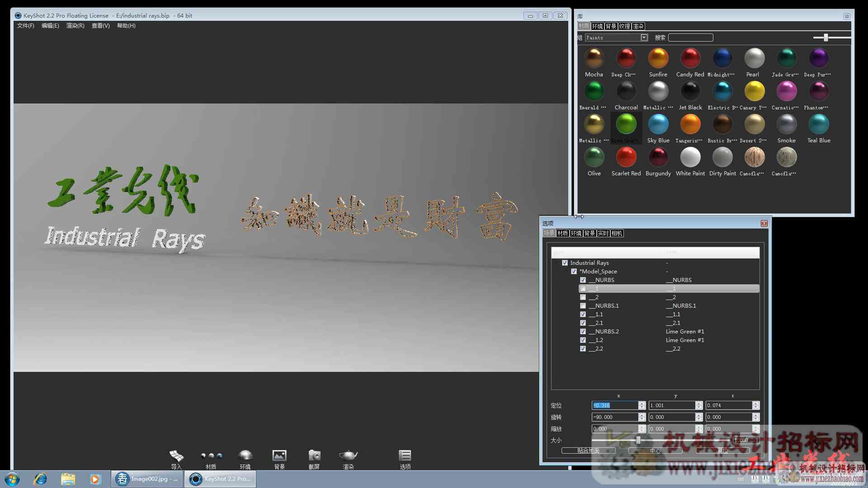
Task: Check the highlighted __1 part checkbox
Action: click(x=583, y=289)
